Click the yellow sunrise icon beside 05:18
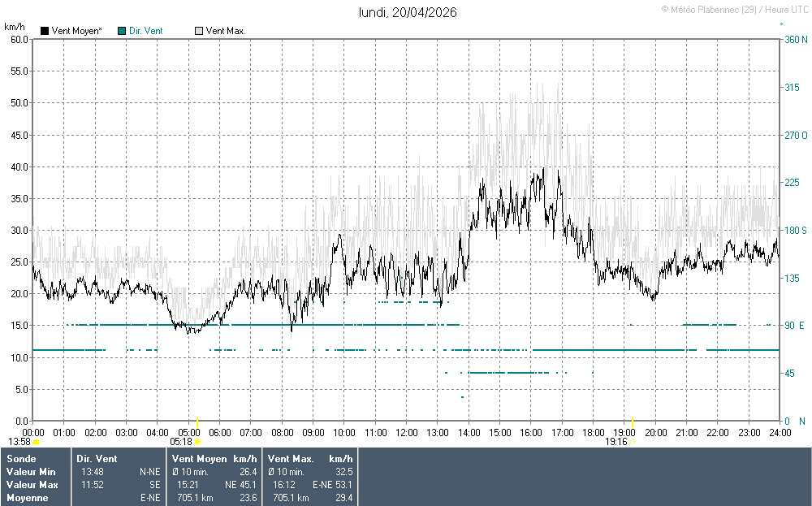 (x=197, y=442)
